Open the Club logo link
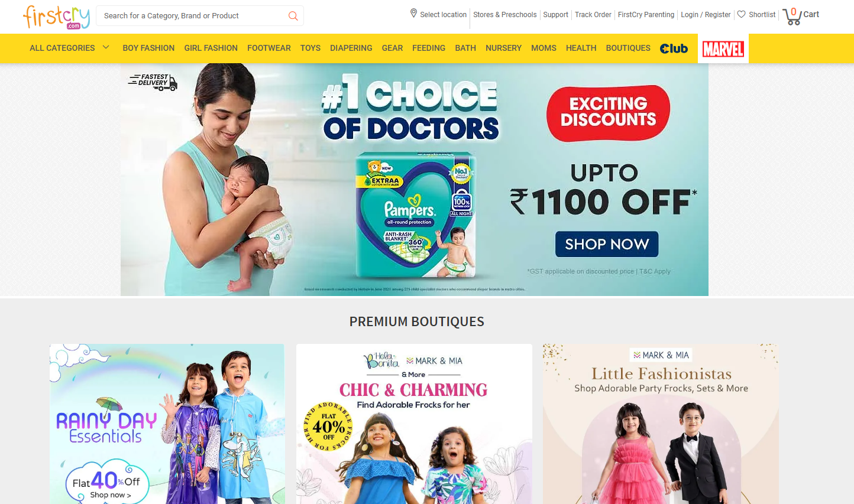This screenshot has width=854, height=504. 674,48
